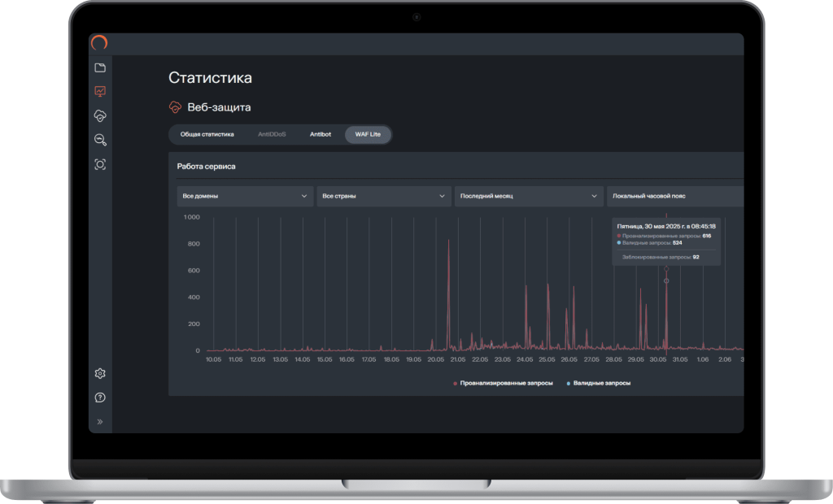Click the 10.05 date axis label

click(214, 359)
